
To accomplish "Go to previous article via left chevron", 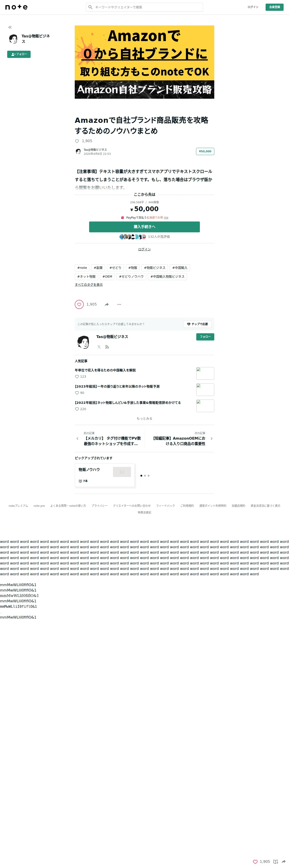I will click(x=77, y=439).
